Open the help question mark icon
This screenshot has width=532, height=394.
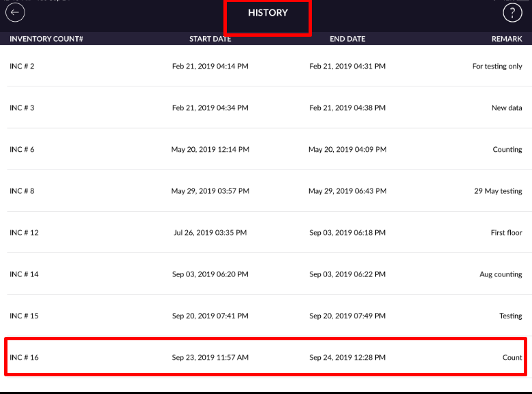(x=512, y=12)
